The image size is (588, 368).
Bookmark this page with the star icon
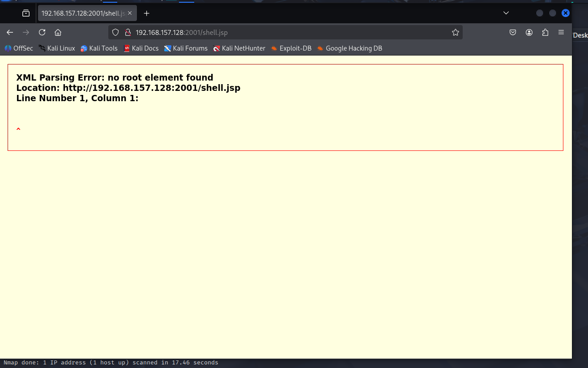(456, 32)
